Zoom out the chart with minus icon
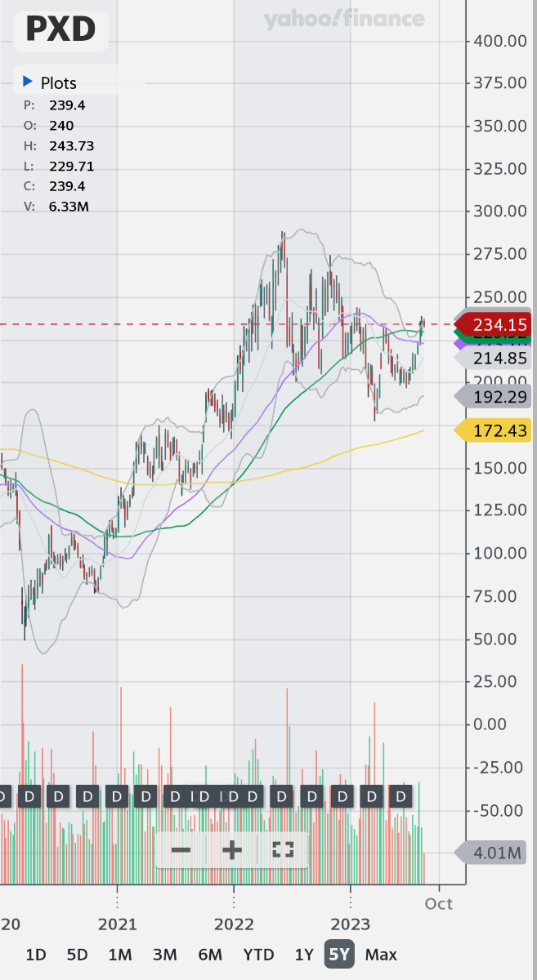The width and height of the screenshot is (537, 980). click(181, 850)
